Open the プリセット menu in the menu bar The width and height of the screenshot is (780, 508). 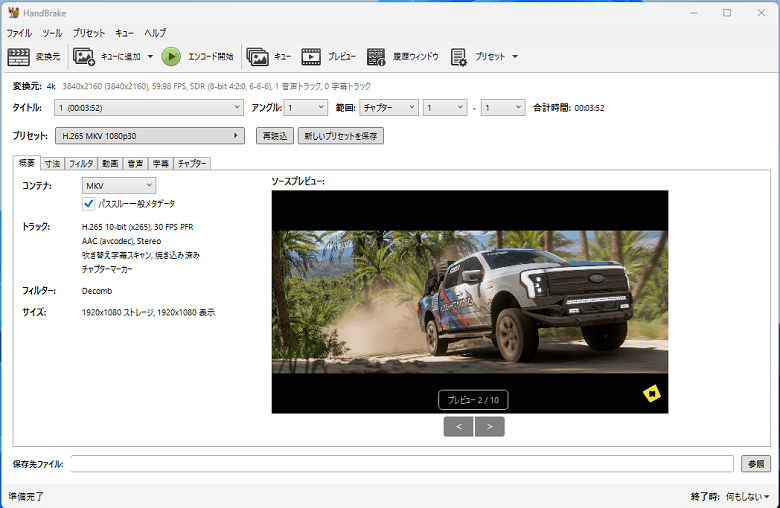tap(89, 33)
